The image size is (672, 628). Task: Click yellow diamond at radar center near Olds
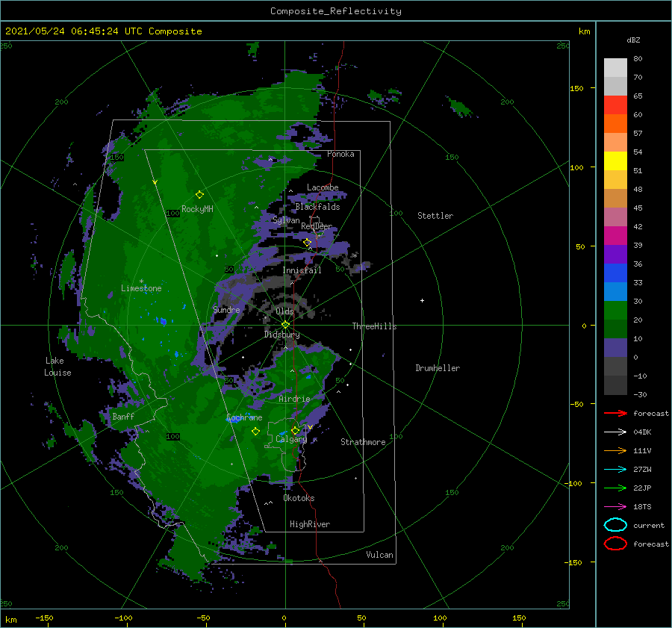click(x=285, y=325)
